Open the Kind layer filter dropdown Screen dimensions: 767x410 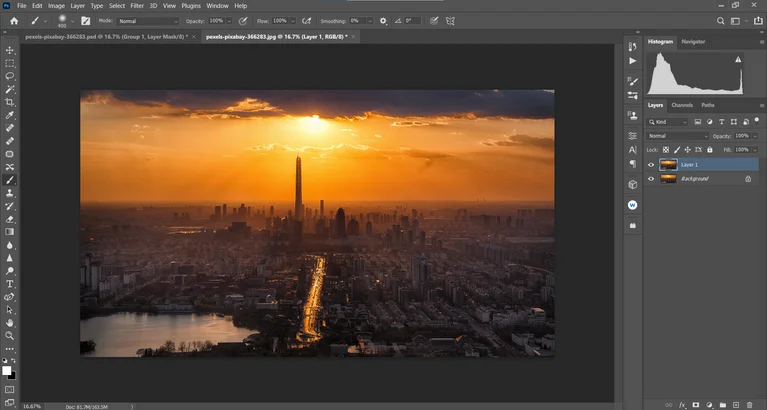click(669, 121)
